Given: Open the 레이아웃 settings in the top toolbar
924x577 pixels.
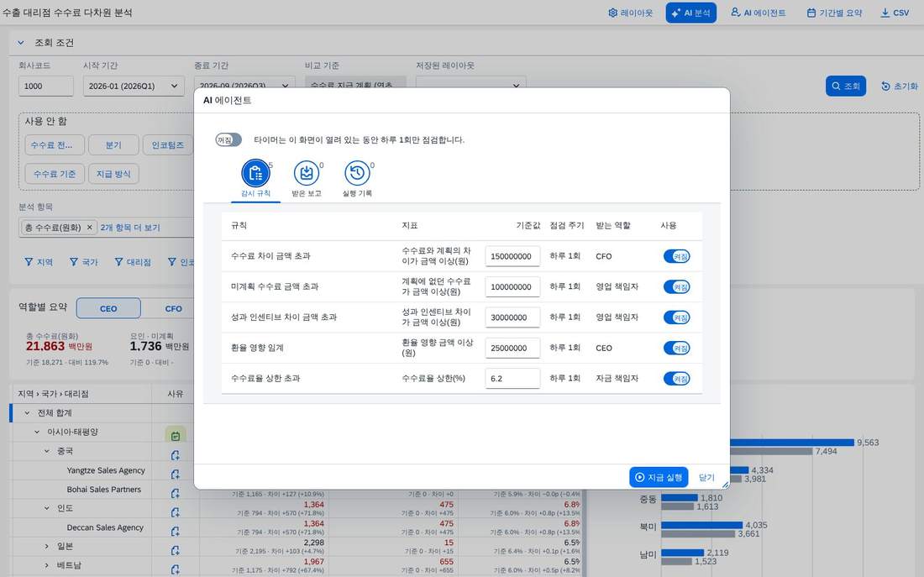Looking at the screenshot, I should point(631,13).
